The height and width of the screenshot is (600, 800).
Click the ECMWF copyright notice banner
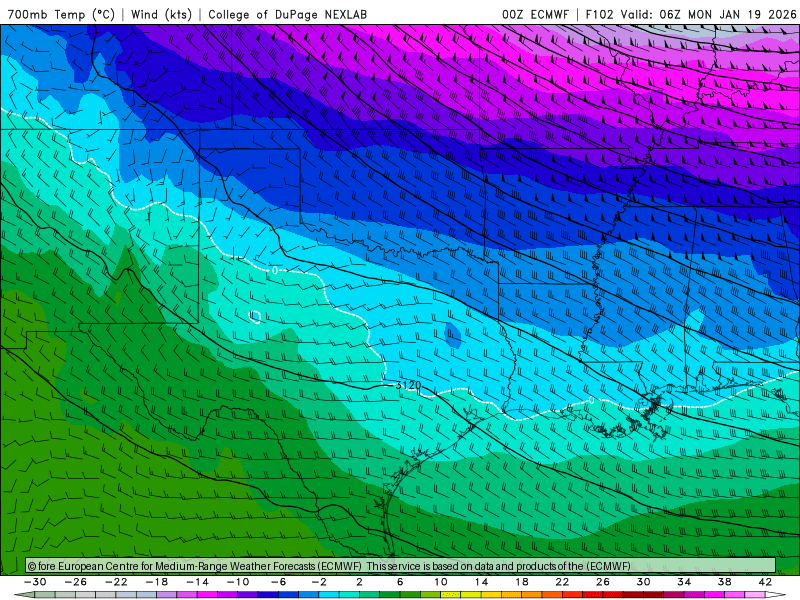tap(401, 566)
